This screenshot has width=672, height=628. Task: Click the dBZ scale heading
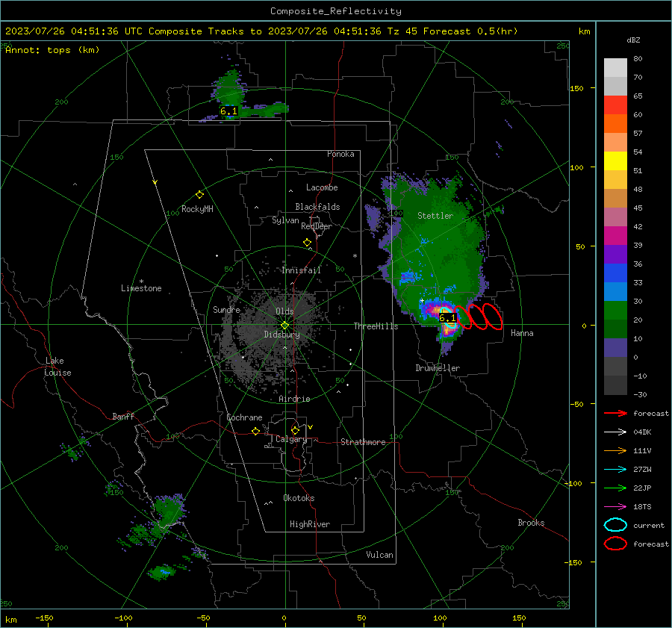tap(633, 40)
